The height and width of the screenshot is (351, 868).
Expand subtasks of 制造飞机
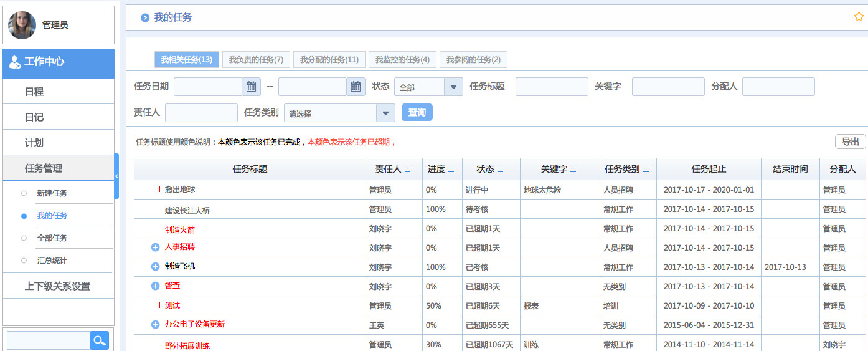click(x=156, y=267)
